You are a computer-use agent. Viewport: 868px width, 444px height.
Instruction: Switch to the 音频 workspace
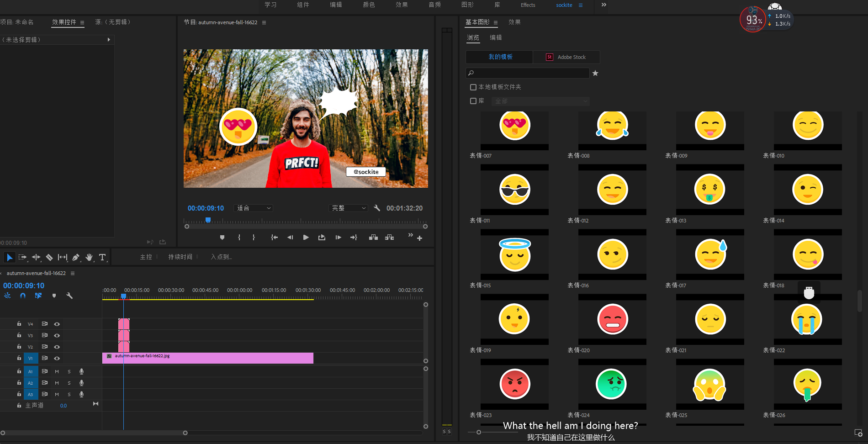point(435,5)
